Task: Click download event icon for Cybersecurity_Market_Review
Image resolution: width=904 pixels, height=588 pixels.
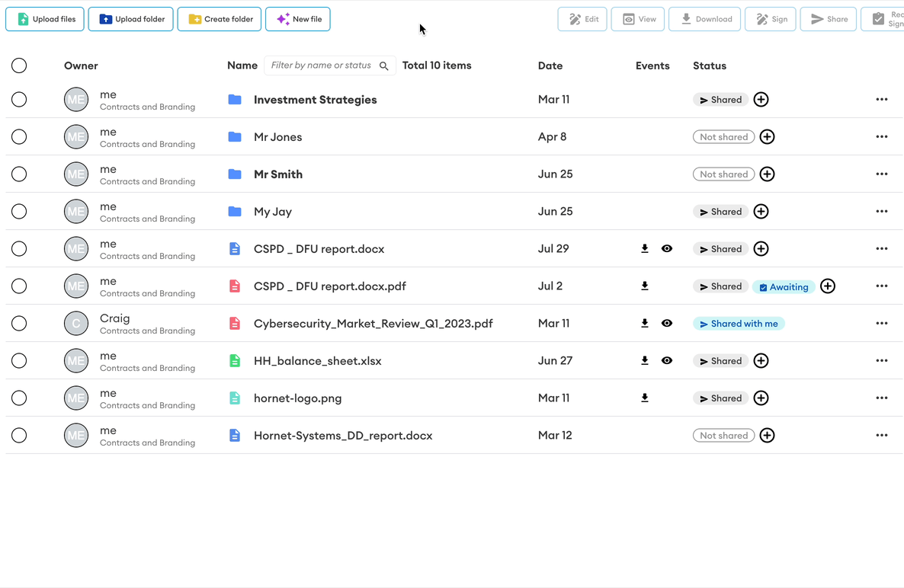Action: 645,324
